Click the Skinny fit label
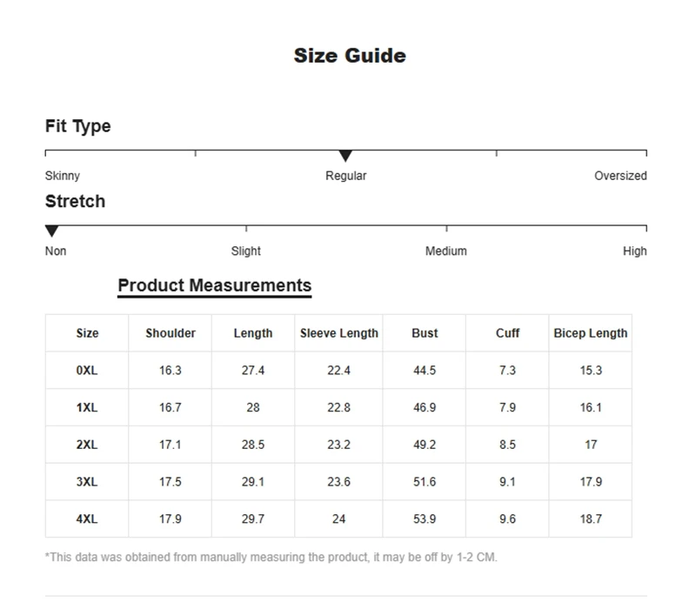The image size is (696, 616). tap(62, 176)
